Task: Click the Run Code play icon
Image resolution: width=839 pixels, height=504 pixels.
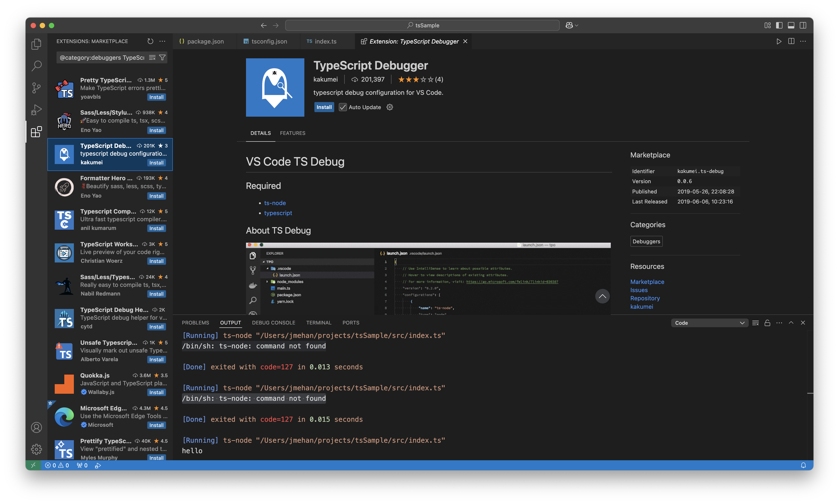Action: tap(779, 41)
